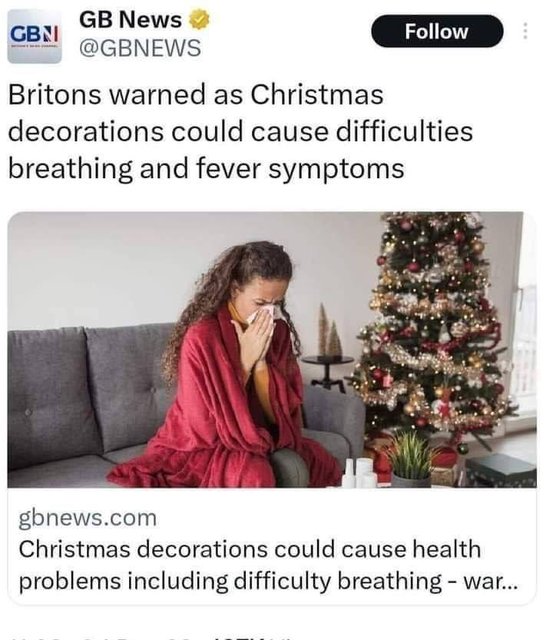Open the three-dot more options menu
This screenshot has height=640, width=553.
point(525,31)
